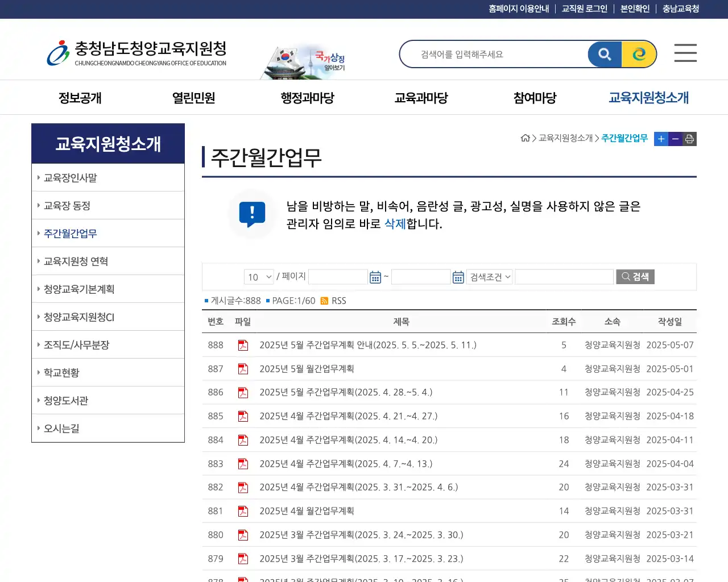Click the 게시글수:888 count text
Image resolution: width=728 pixels, height=582 pixels.
coord(235,301)
